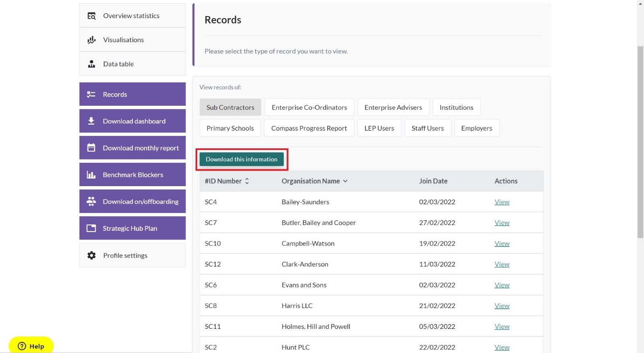View the Holmes, Hill and Powell record
644x353 pixels.
coord(502,326)
